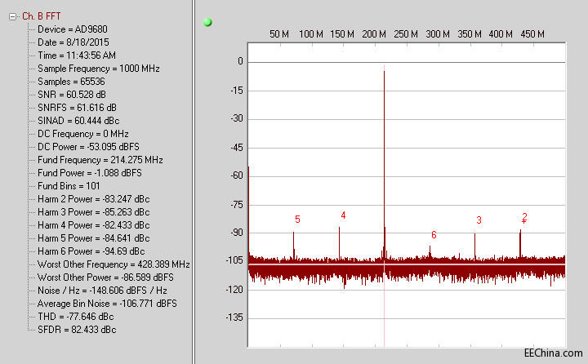Collapse the Ch. B FFT tree node

(12, 17)
